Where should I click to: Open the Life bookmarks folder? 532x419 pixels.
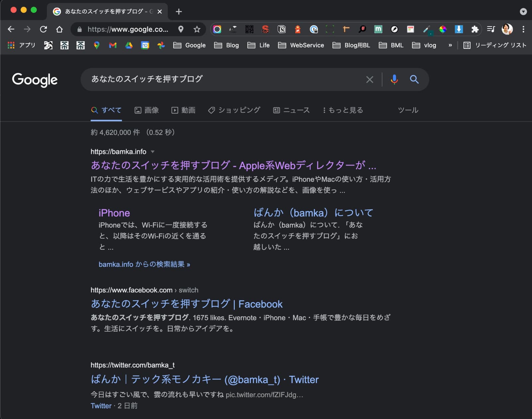tap(259, 45)
